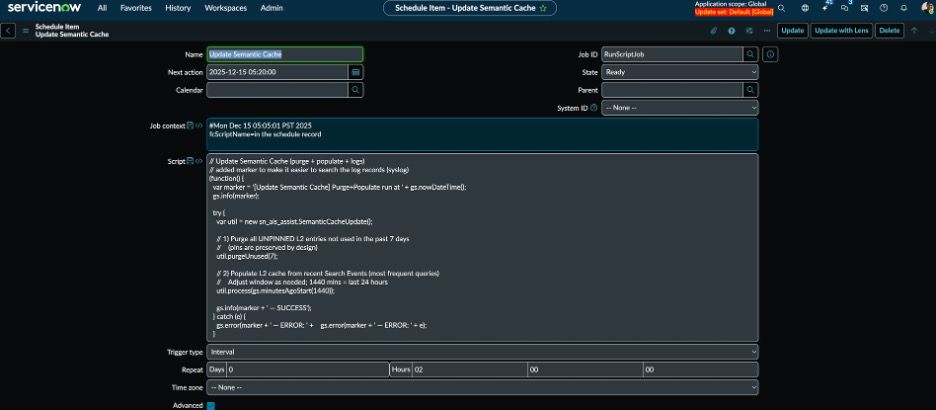The width and height of the screenshot is (936, 410).
Task: Open the user profile avatar
Action: [x=928, y=8]
